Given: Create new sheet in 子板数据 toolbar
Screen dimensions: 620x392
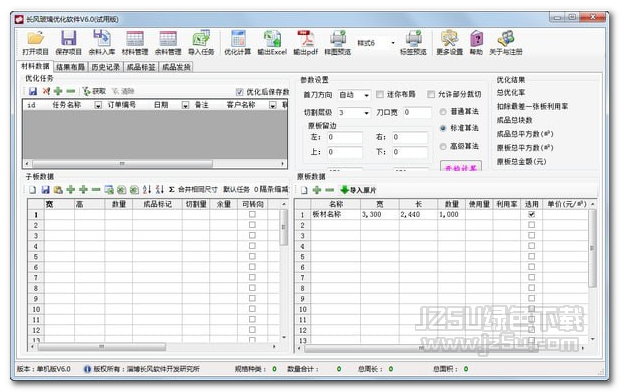Looking at the screenshot, I should coord(33,190).
